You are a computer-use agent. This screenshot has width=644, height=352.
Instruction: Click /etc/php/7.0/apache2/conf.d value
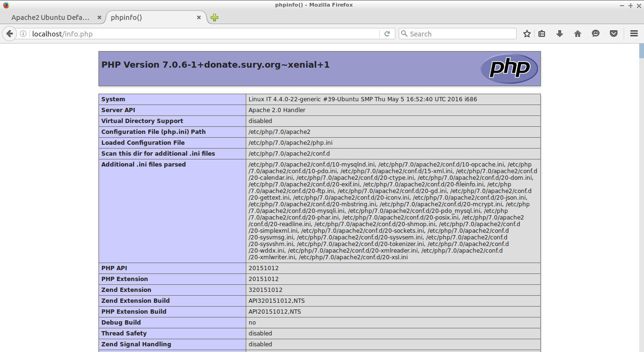(x=289, y=154)
